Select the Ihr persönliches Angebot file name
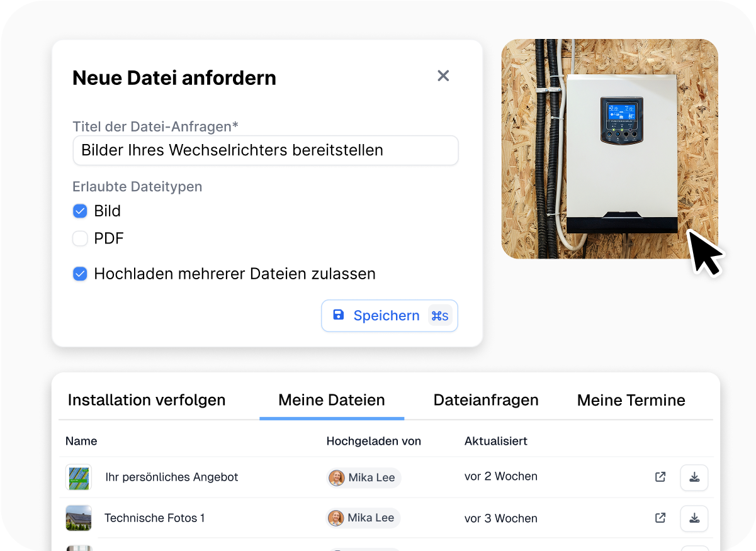Image resolution: width=756 pixels, height=551 pixels. [172, 477]
